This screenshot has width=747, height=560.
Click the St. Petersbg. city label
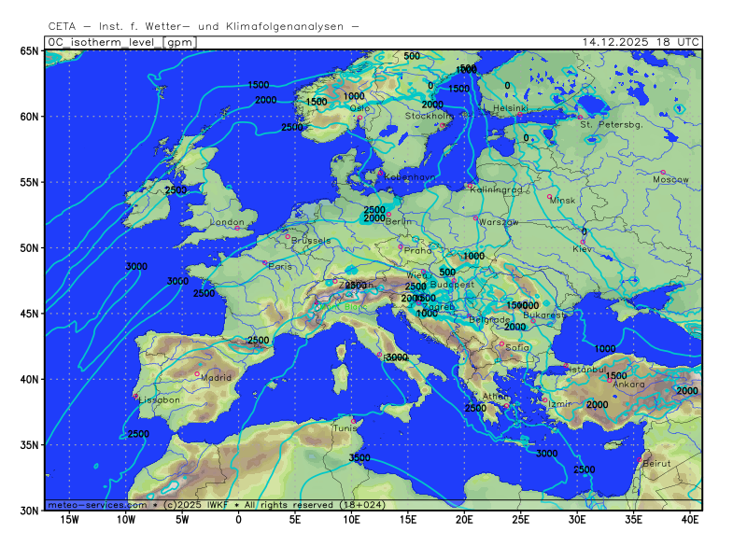coord(612,124)
